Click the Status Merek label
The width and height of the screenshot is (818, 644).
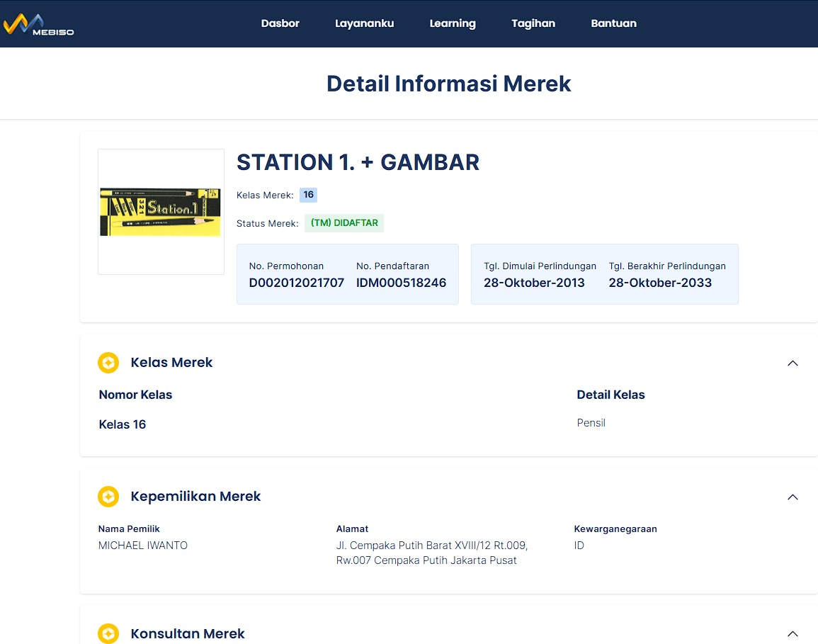268,223
